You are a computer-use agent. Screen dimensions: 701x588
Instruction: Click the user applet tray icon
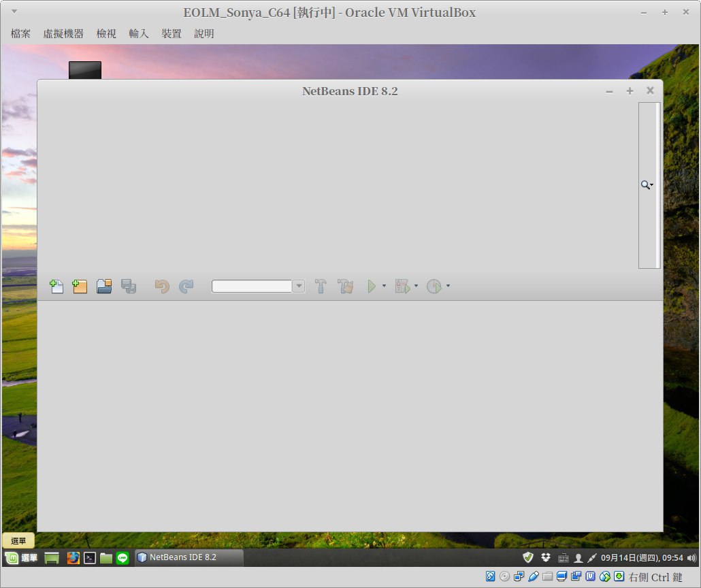click(x=578, y=557)
